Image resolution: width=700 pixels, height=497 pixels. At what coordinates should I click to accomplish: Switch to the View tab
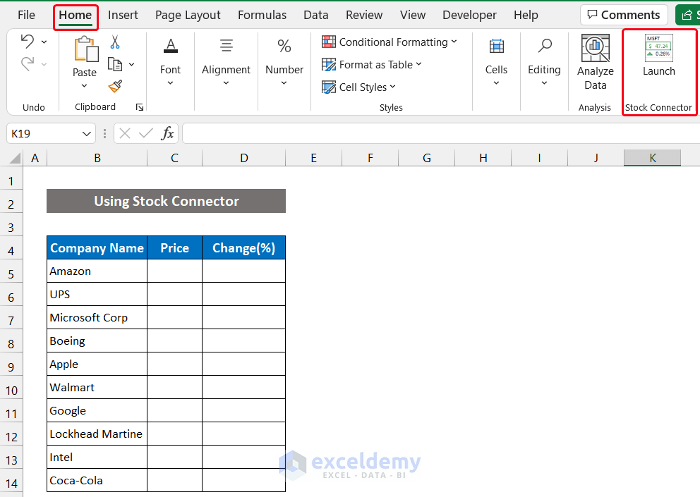[413, 15]
